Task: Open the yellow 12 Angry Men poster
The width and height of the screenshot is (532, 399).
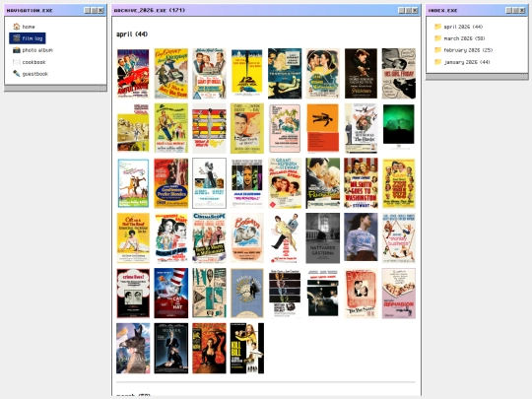Action: pyautogui.click(x=247, y=73)
